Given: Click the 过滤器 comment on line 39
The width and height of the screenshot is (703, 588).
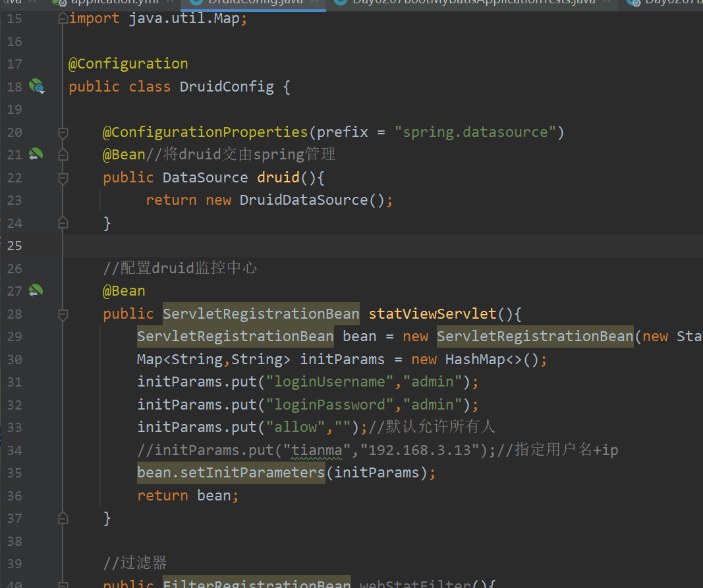Looking at the screenshot, I should click(135, 563).
